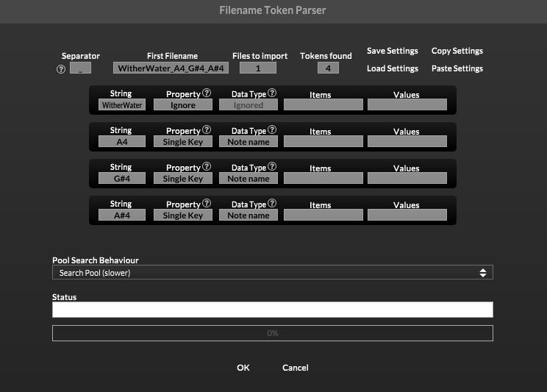The height and width of the screenshot is (392, 547).
Task: Click the help icon beside the Separator field
Action: (x=61, y=69)
